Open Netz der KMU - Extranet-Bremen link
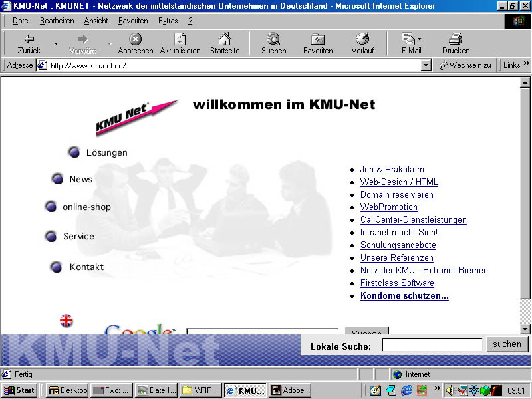Screen dimensions: 532x399 (424, 270)
